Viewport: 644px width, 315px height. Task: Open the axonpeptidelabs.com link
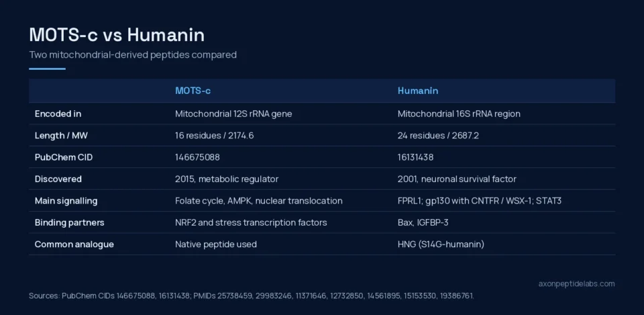(577, 283)
